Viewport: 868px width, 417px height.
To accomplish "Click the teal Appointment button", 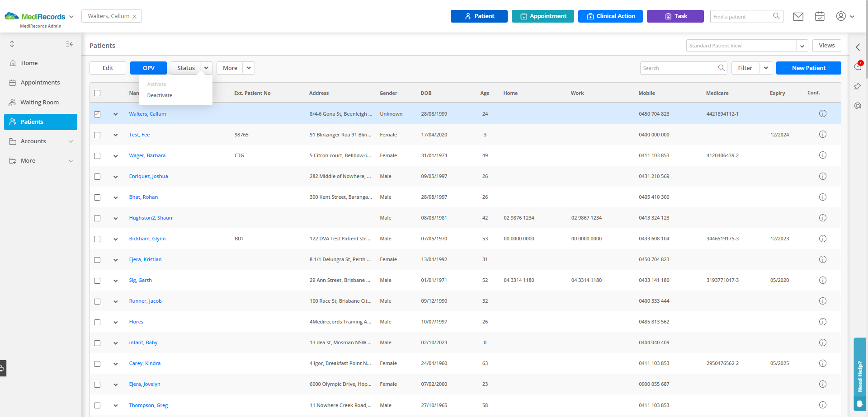I will click(543, 16).
